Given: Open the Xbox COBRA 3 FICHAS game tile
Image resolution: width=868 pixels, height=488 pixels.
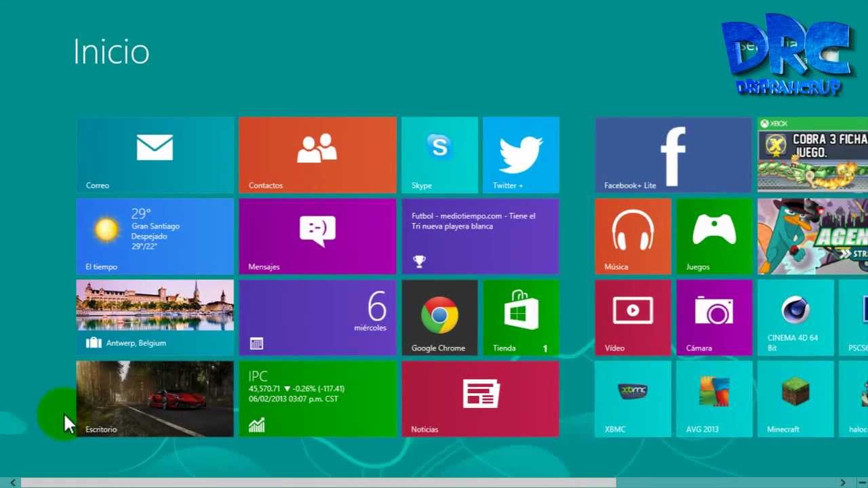Looking at the screenshot, I should click(x=812, y=155).
